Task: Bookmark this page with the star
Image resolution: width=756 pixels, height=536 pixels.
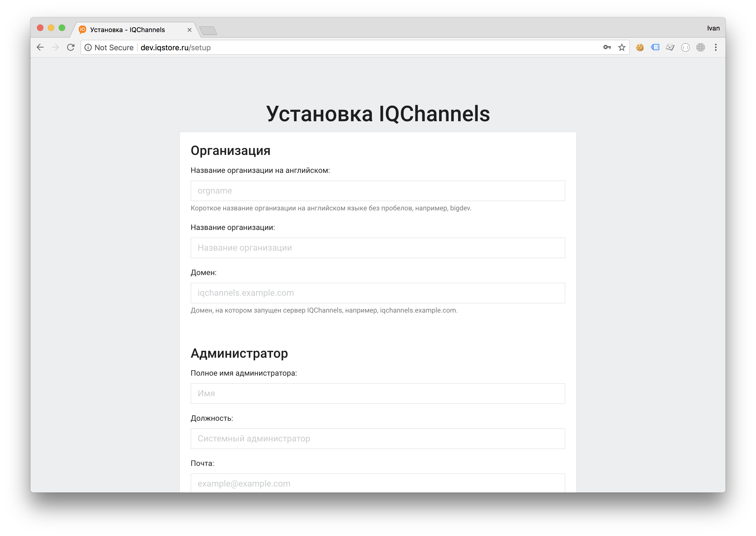Action: click(622, 48)
